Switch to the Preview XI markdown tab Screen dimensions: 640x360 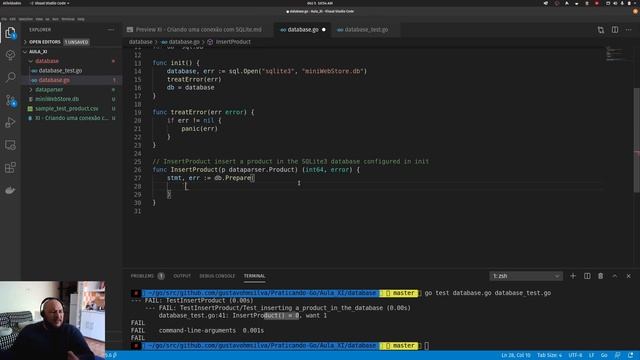198,29
